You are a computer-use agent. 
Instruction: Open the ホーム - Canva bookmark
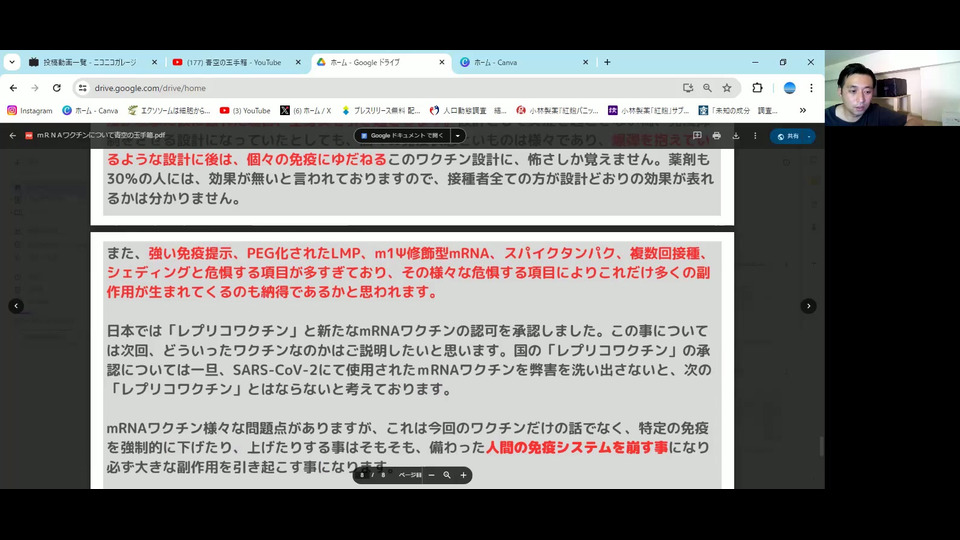(90, 111)
